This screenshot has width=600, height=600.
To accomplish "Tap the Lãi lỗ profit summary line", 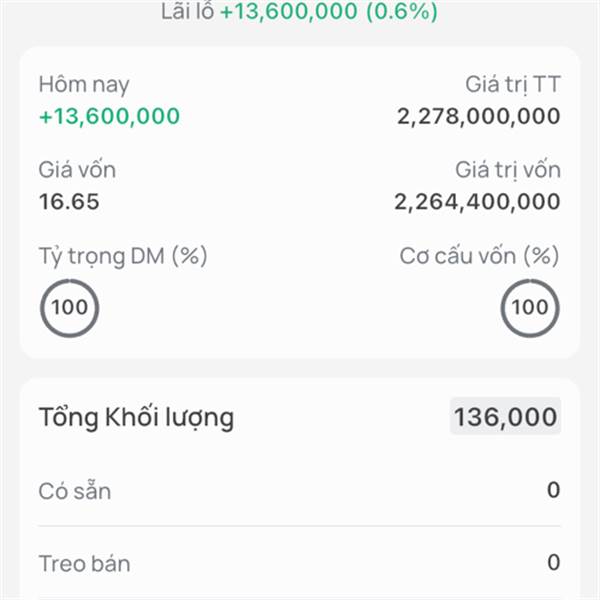I will tap(299, 12).
